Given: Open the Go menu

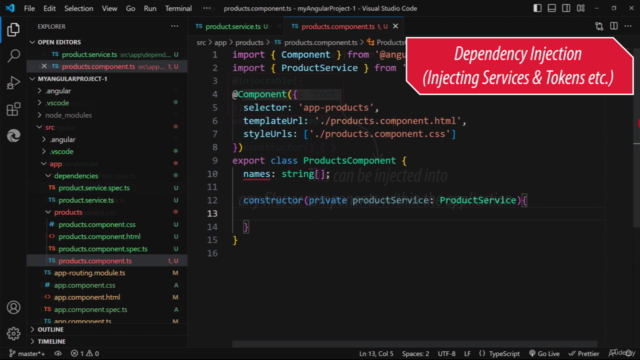Looking at the screenshot, I should (x=131, y=8).
